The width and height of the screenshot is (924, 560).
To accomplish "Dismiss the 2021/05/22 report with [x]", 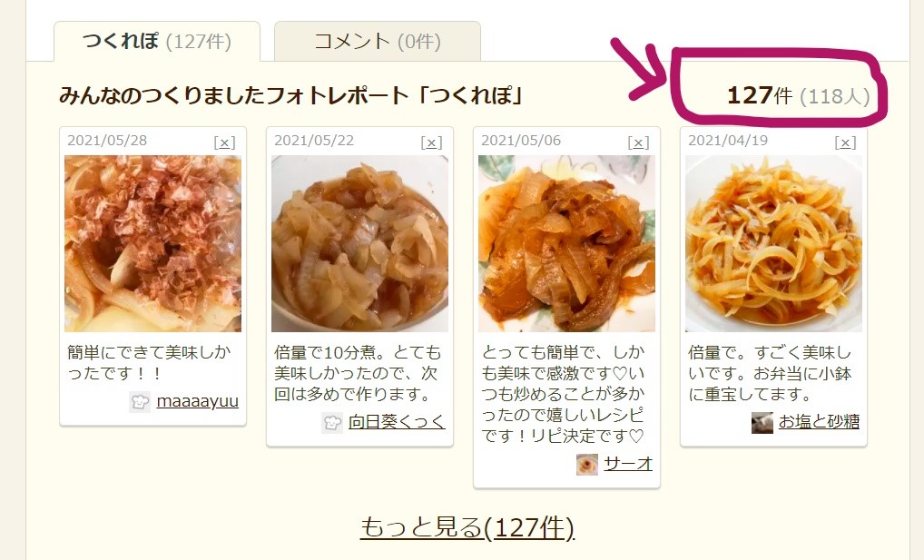I will [431, 142].
